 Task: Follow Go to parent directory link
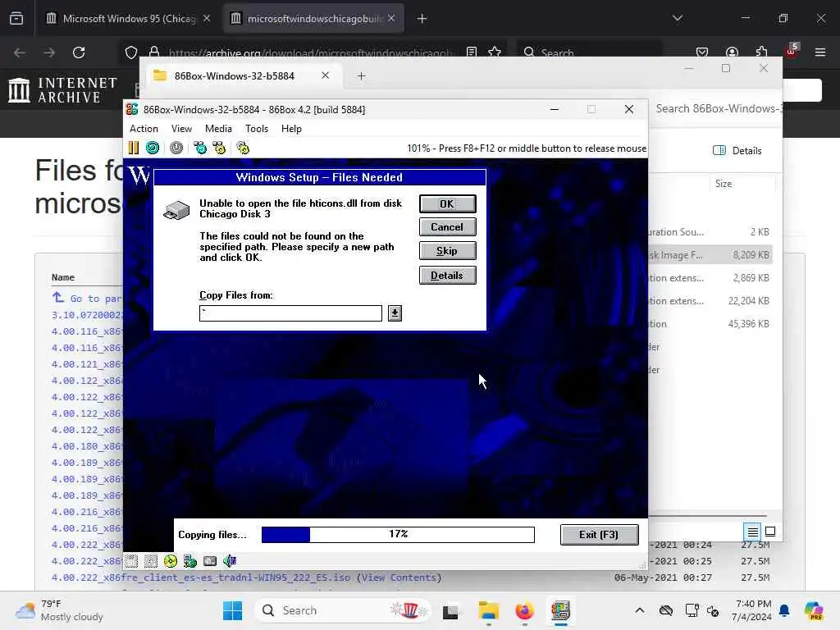87,299
